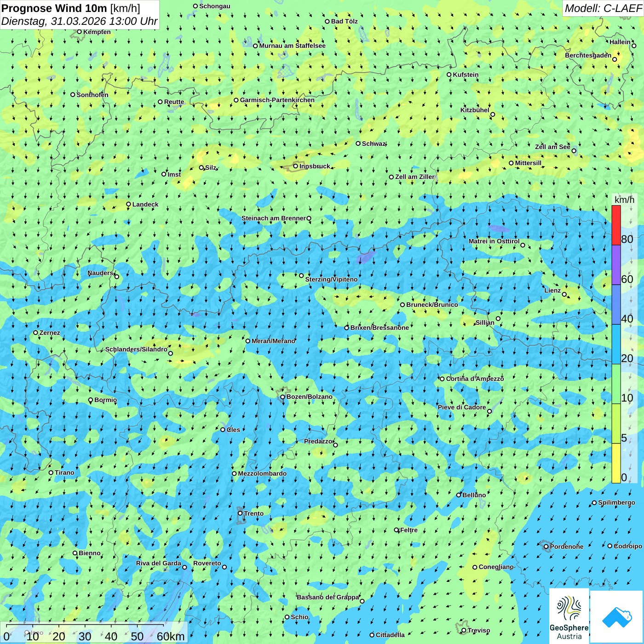The height and width of the screenshot is (644, 644).
Task: Select the purple 60–80 legend swatch
Action: point(616,265)
